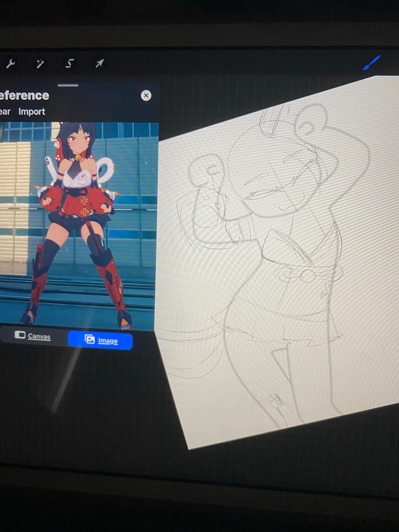
Task: Activate the Selection S-shaped tool
Action: (x=70, y=64)
